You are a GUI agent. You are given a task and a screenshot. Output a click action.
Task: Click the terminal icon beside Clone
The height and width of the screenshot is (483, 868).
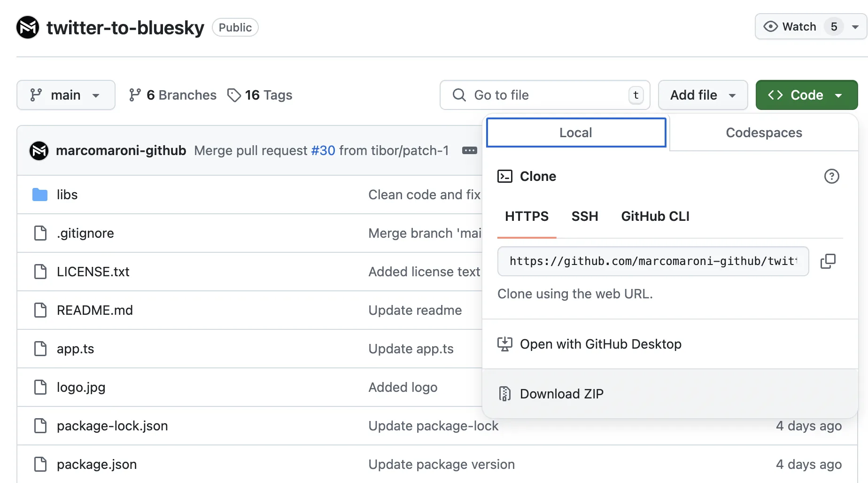[x=505, y=176]
